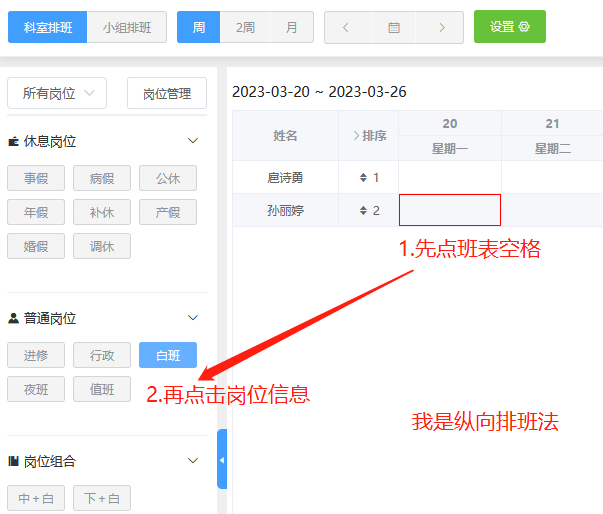Switch to 小组排班 tab
The height and width of the screenshot is (514, 603).
[x=127, y=27]
